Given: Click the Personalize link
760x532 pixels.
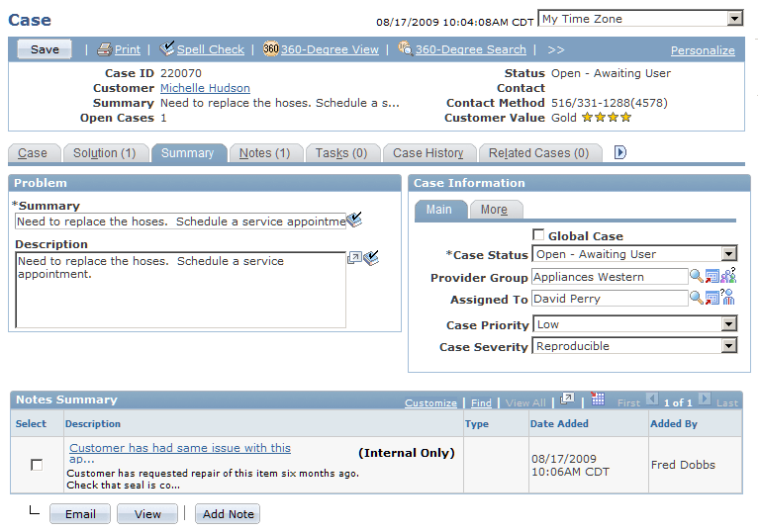Looking at the screenshot, I should coord(703,50).
